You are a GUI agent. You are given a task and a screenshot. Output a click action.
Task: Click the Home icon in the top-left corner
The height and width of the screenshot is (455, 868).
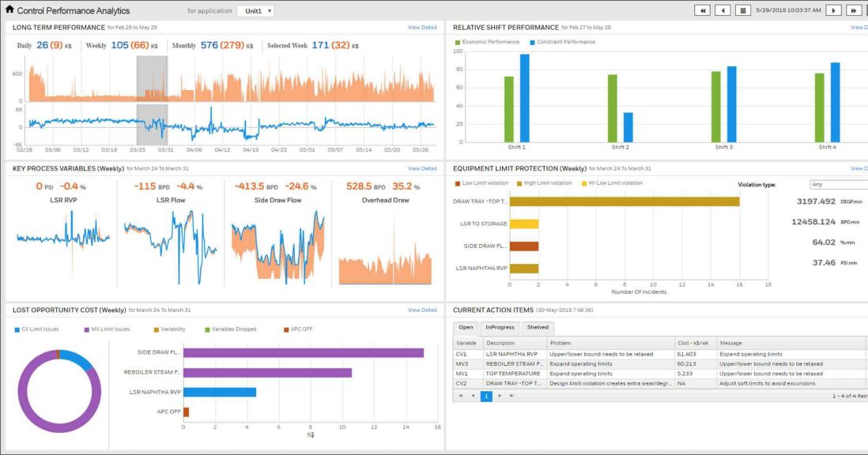[x=9, y=9]
